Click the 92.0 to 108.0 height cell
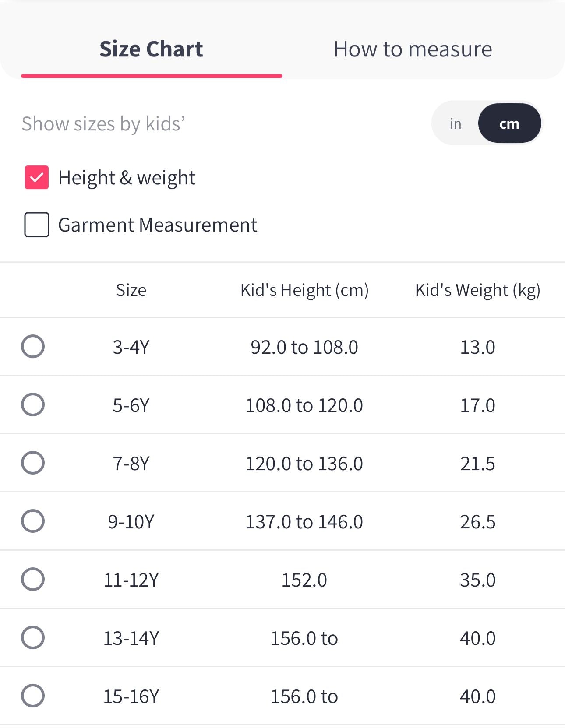The height and width of the screenshot is (728, 565). 304,347
